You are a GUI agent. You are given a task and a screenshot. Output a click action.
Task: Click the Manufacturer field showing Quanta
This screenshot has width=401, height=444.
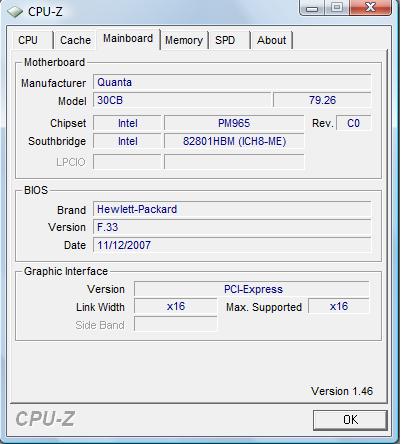pos(232,82)
